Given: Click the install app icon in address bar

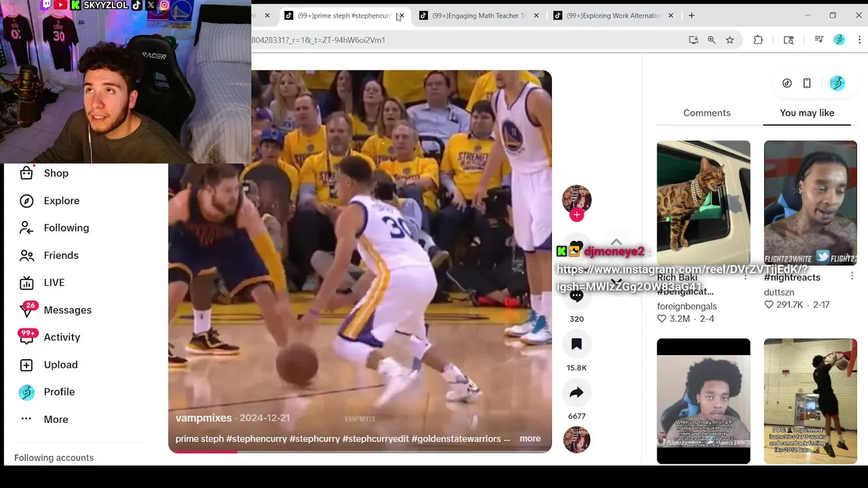Looking at the screenshot, I should [693, 40].
